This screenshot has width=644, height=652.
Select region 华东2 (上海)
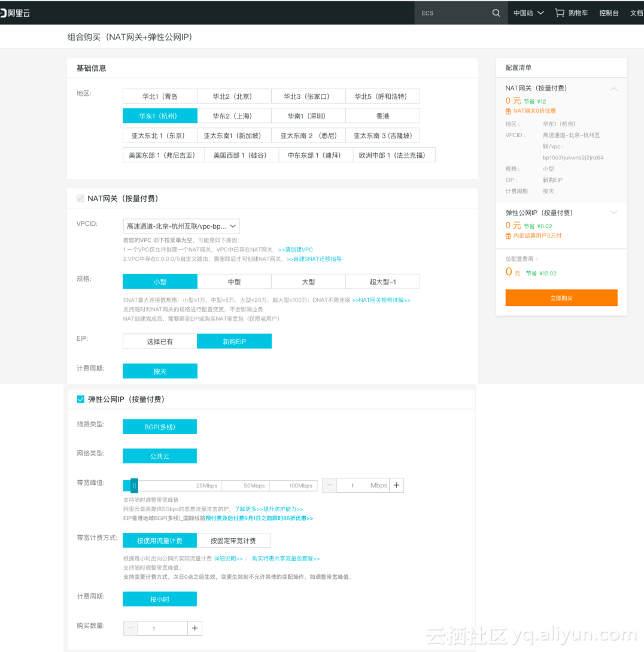(x=234, y=116)
